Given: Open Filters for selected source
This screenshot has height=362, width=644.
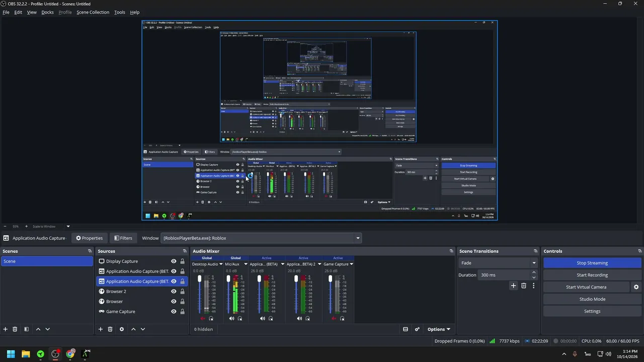Looking at the screenshot, I should coord(123,238).
